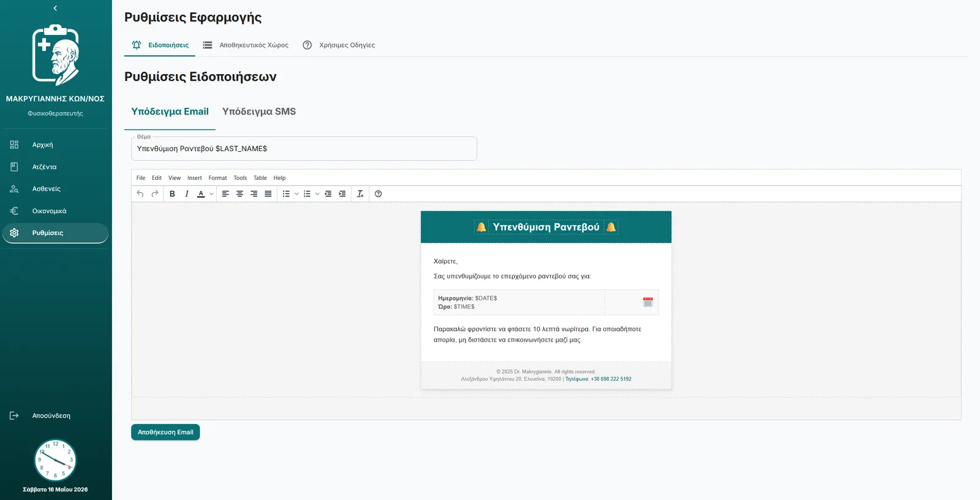The width and height of the screenshot is (980, 500).
Task: Open Ατζέντα from the sidebar
Action: coord(55,167)
